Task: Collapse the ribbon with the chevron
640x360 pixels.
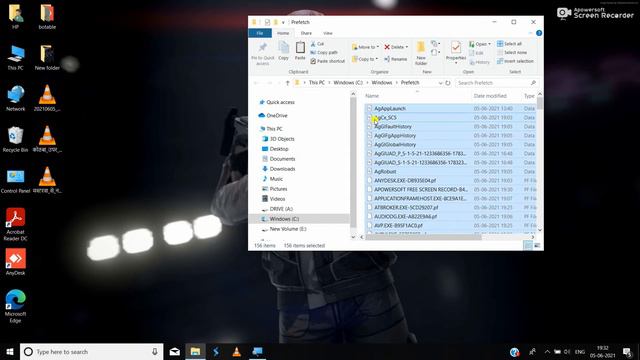Action: 530,33
